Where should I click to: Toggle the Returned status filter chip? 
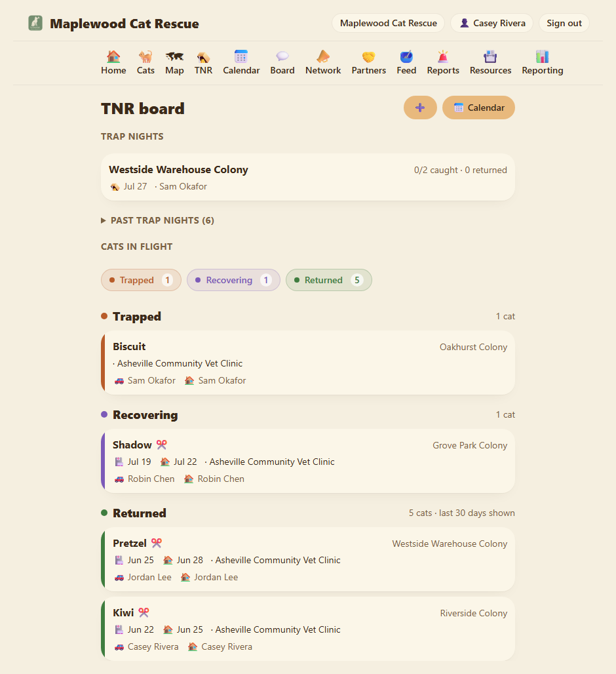click(328, 280)
